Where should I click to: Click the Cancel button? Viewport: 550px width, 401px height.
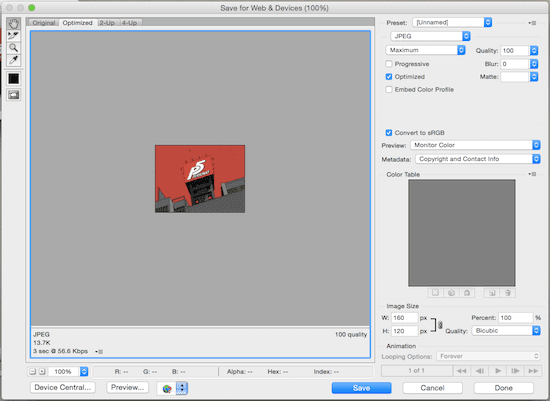click(432, 388)
